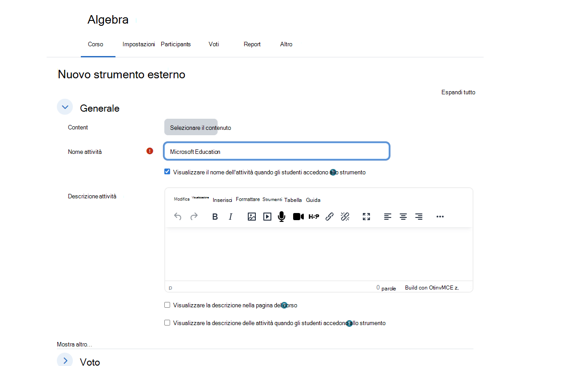The image size is (588, 366).
Task: Toggle fullscreen mode for the editor
Action: click(366, 217)
